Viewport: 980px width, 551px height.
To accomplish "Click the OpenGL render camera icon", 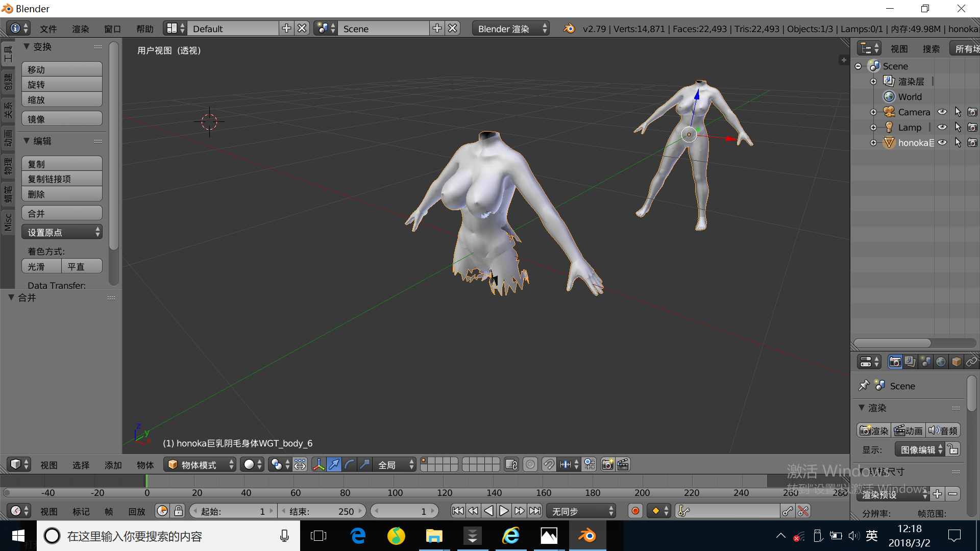I will click(607, 464).
